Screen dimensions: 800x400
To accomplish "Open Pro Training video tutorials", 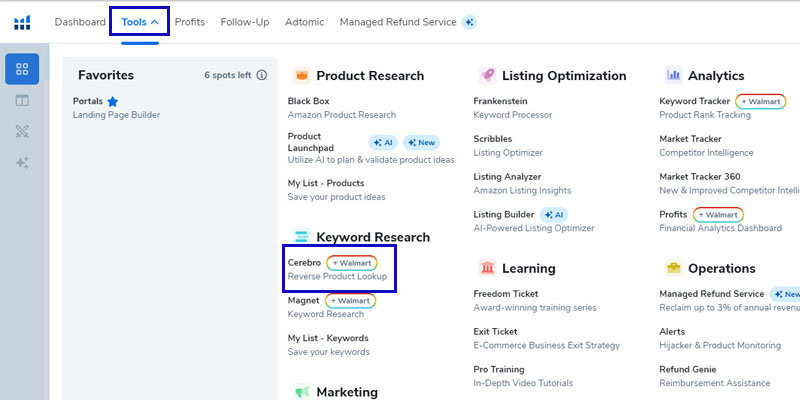I will [523, 376].
